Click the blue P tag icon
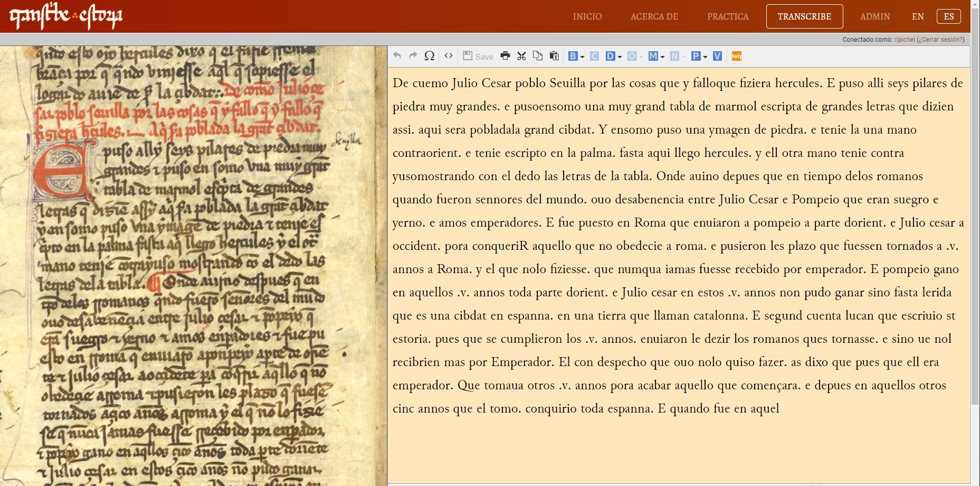 (x=696, y=56)
